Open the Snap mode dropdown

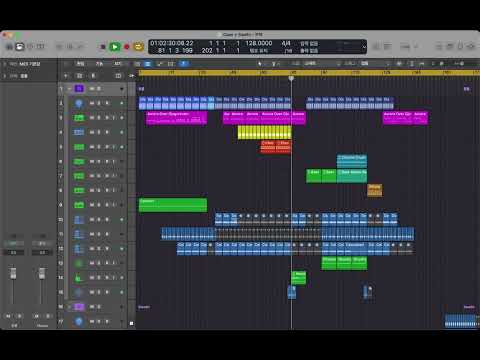click(311, 63)
